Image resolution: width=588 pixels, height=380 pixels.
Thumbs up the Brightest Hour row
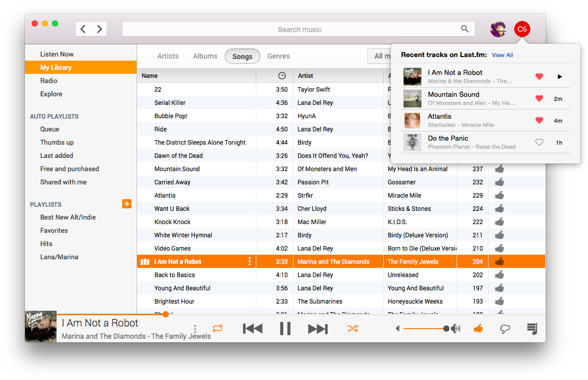pos(499,302)
